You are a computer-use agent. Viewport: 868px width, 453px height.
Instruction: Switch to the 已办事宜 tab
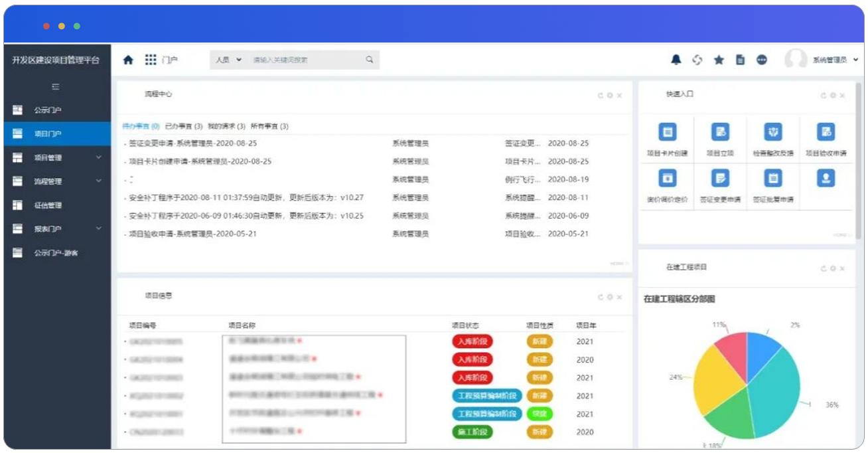183,126
